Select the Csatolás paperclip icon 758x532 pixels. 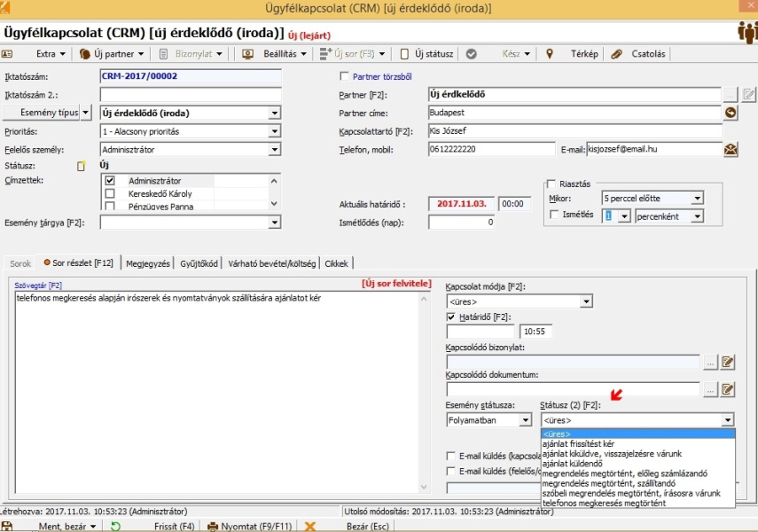tap(616, 54)
